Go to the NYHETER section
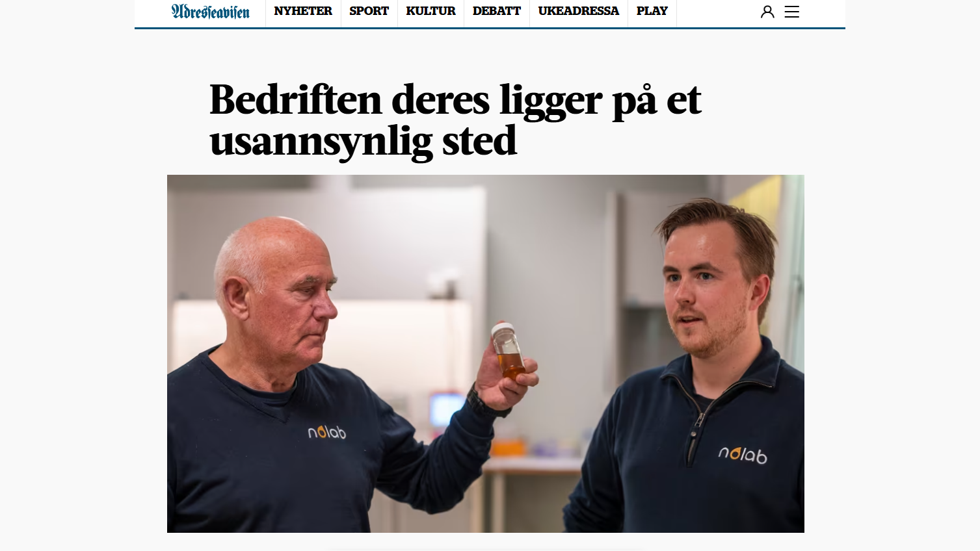The height and width of the screenshot is (551, 980). pos(303,11)
